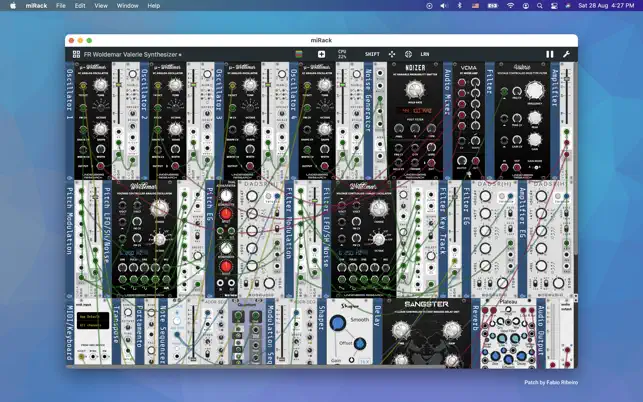This screenshot has height=402, width=643.
Task: Open the Help menu
Action: pyautogui.click(x=154, y=6)
